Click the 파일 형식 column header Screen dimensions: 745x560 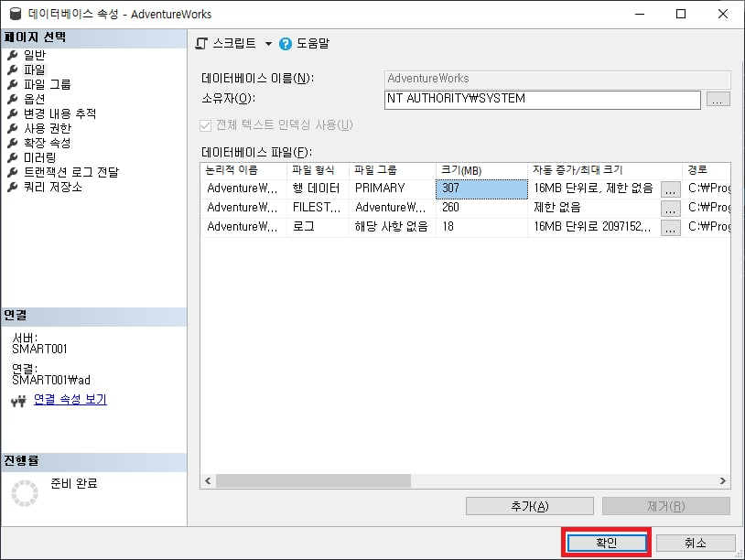pyautogui.click(x=318, y=170)
